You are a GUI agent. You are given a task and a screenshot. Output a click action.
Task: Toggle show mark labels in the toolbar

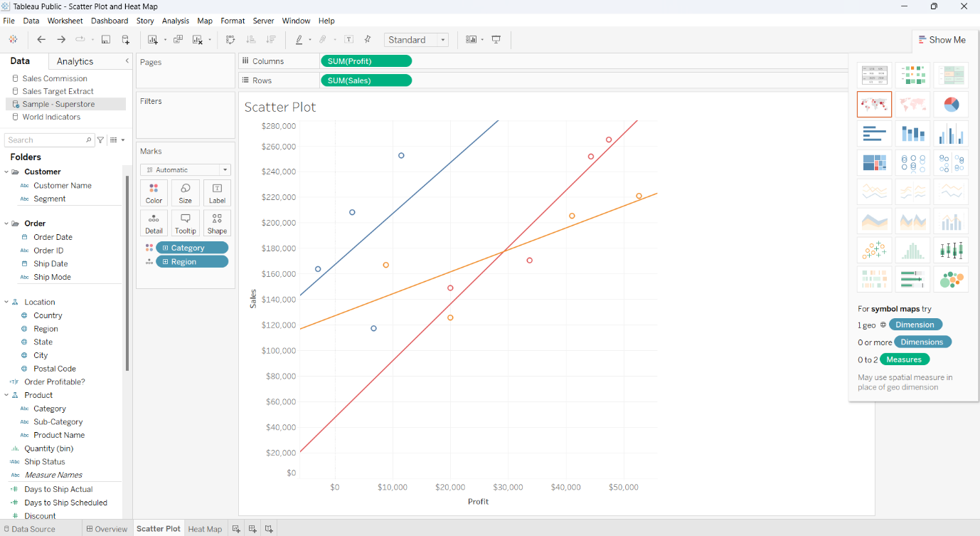click(348, 39)
